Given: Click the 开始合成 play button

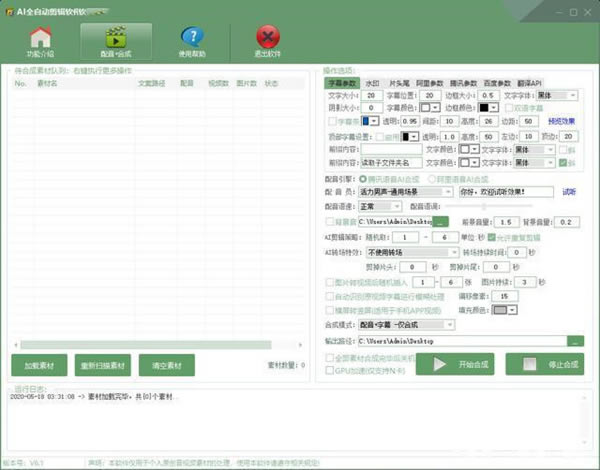Looking at the screenshot, I should pyautogui.click(x=453, y=364).
